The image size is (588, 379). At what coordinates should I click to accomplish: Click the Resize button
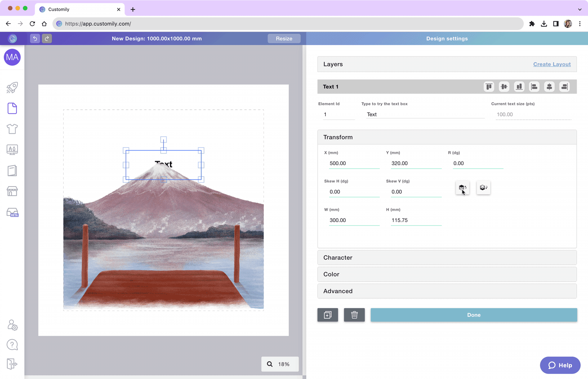click(284, 39)
